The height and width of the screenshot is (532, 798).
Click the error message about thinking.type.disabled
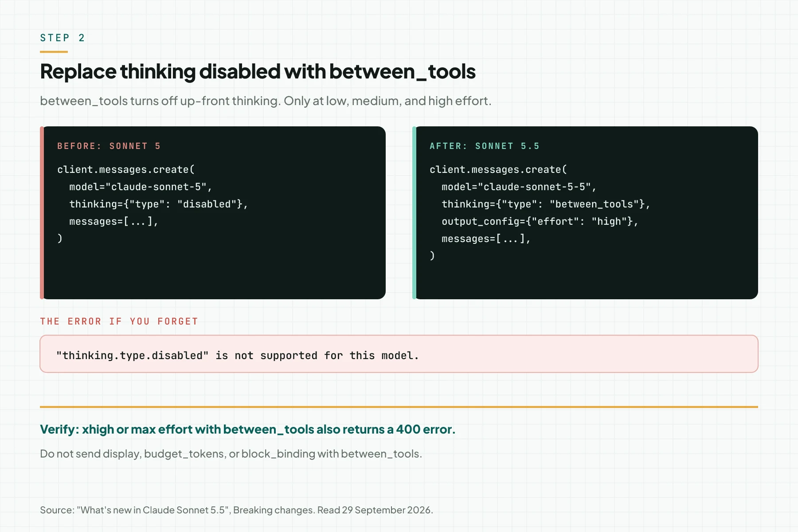[237, 356]
